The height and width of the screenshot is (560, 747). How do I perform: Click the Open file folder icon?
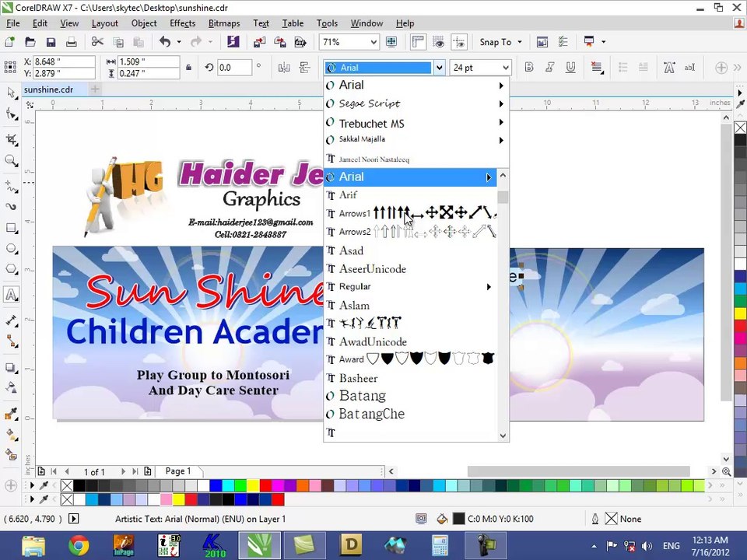(30, 42)
